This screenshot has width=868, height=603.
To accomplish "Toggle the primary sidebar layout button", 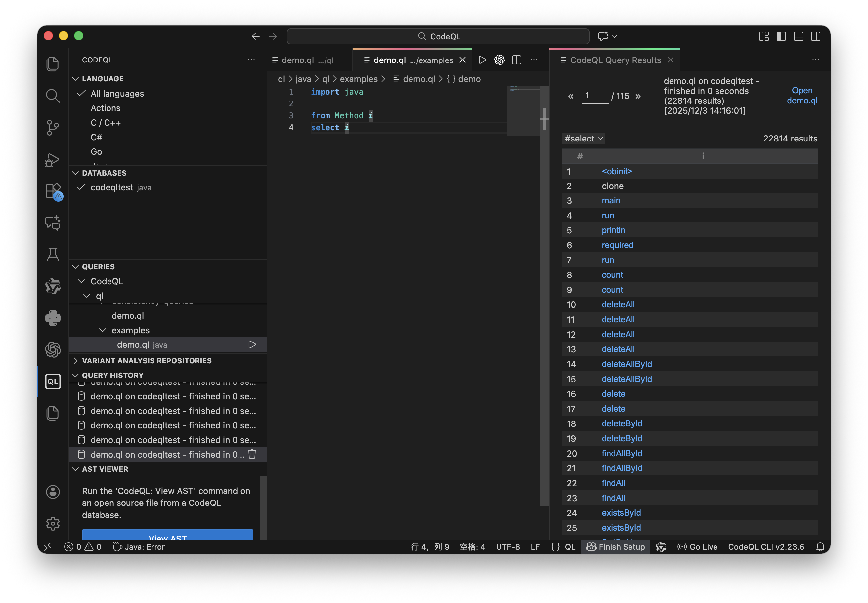I will coord(781,36).
